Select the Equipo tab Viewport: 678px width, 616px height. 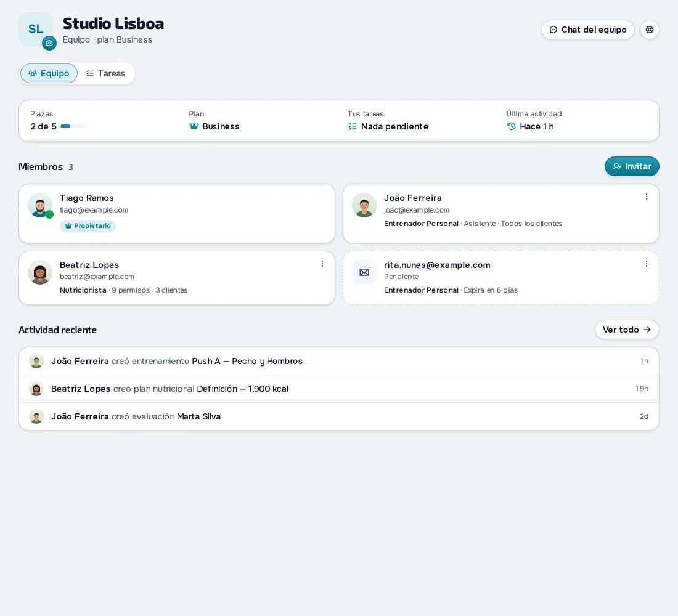tap(49, 73)
